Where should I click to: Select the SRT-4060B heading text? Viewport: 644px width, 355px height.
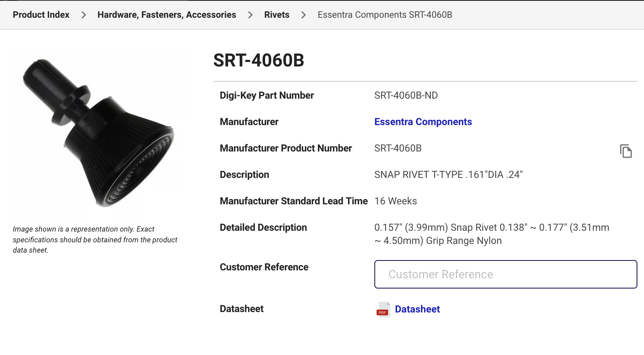pos(259,60)
